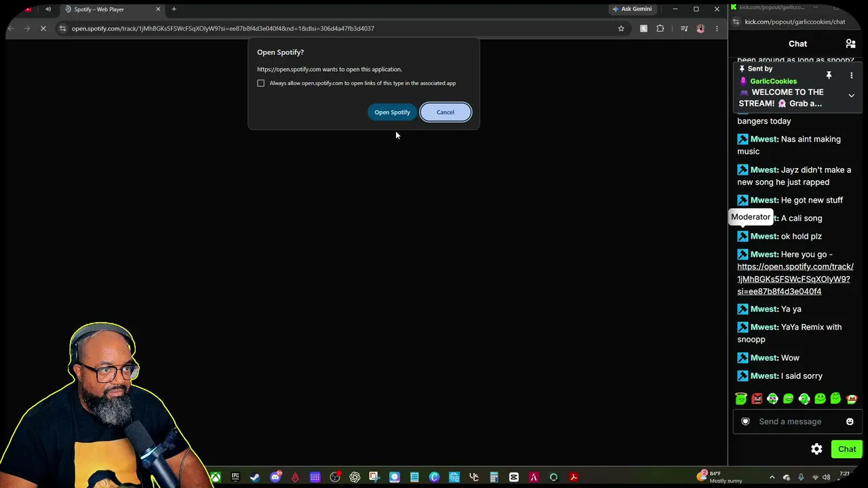
Task: Open CapCut from the taskbar
Action: [x=513, y=477]
